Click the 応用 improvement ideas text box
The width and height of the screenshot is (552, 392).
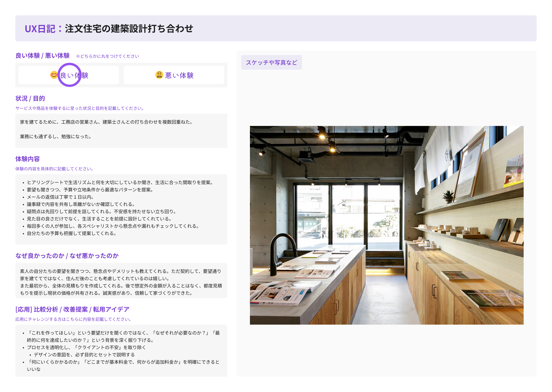[121, 350]
